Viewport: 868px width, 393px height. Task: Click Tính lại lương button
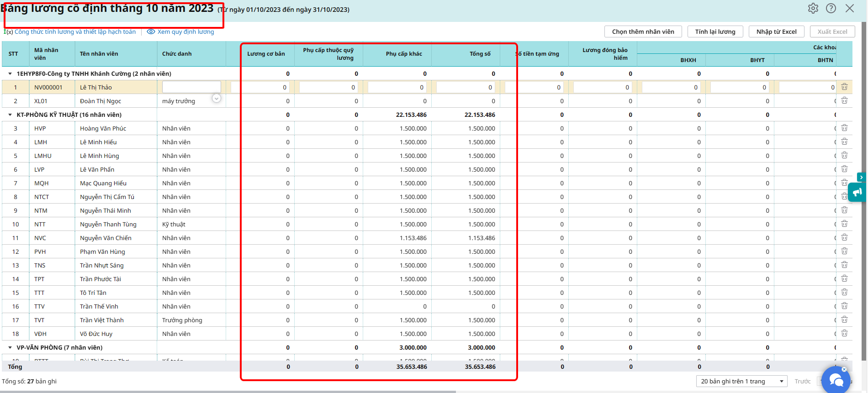pyautogui.click(x=715, y=31)
